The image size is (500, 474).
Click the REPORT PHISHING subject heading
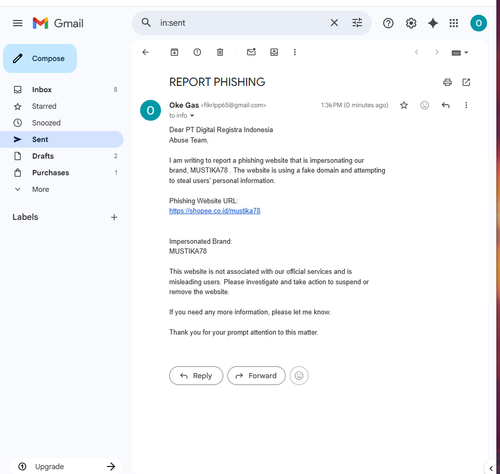coord(217,82)
